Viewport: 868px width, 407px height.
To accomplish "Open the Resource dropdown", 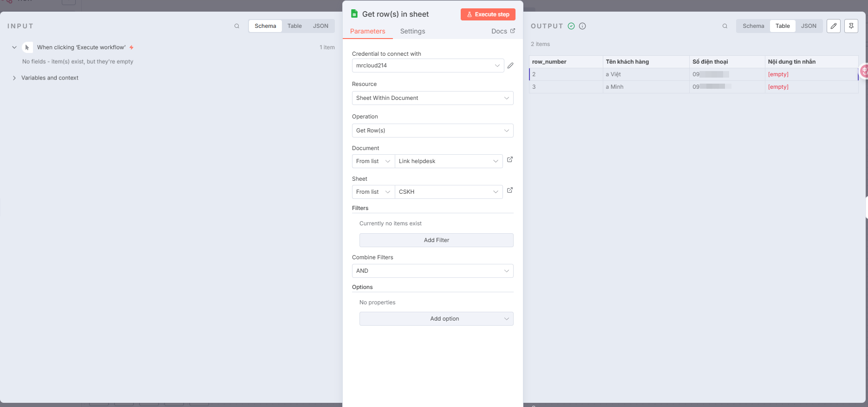I will 432,98.
